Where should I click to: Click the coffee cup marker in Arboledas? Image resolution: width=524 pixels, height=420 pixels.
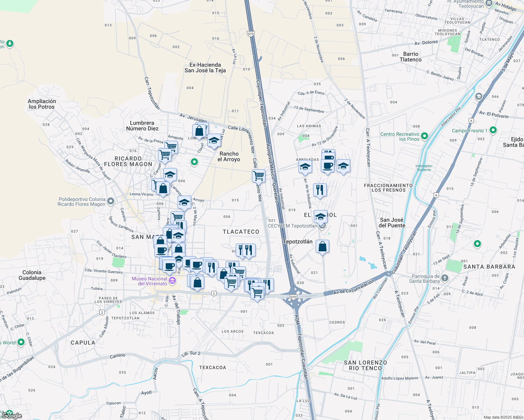click(x=327, y=166)
